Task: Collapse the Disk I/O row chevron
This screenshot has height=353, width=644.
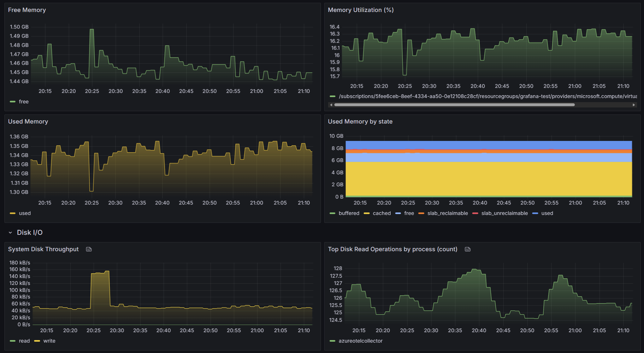Action: (x=10, y=233)
